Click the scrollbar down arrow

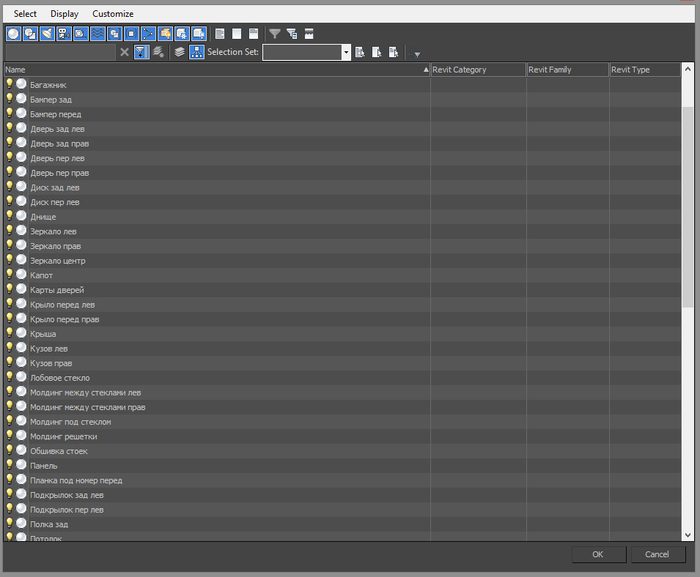(x=688, y=535)
